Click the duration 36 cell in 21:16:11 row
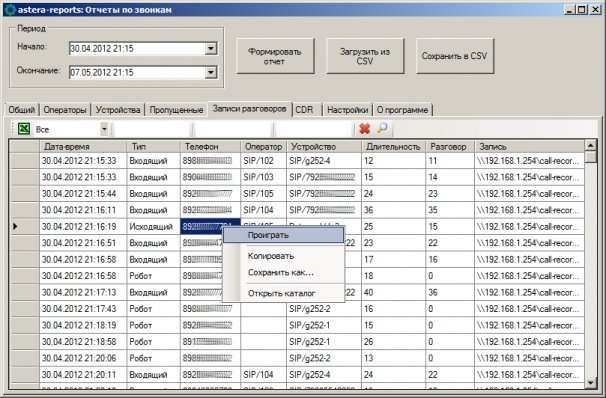The image size is (606, 398). 393,210
